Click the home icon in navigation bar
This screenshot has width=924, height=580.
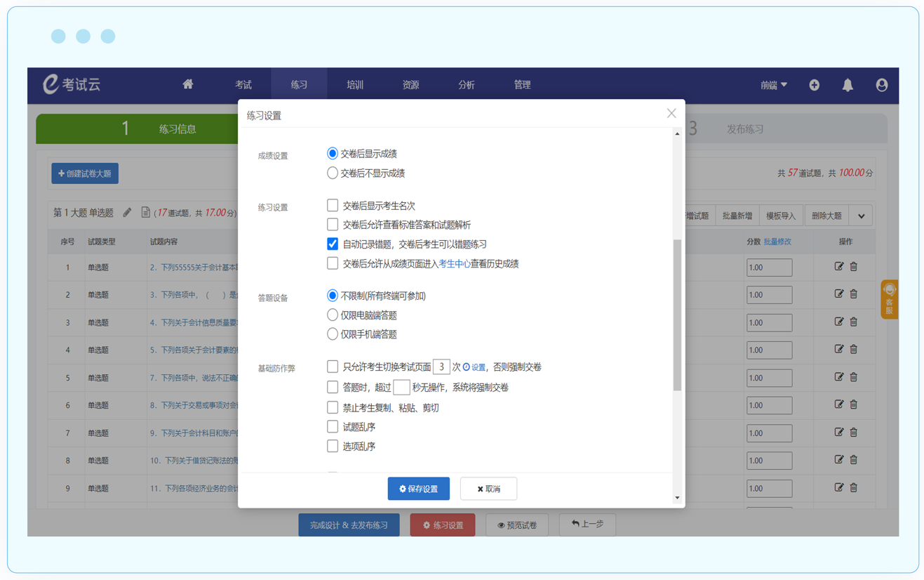(188, 84)
